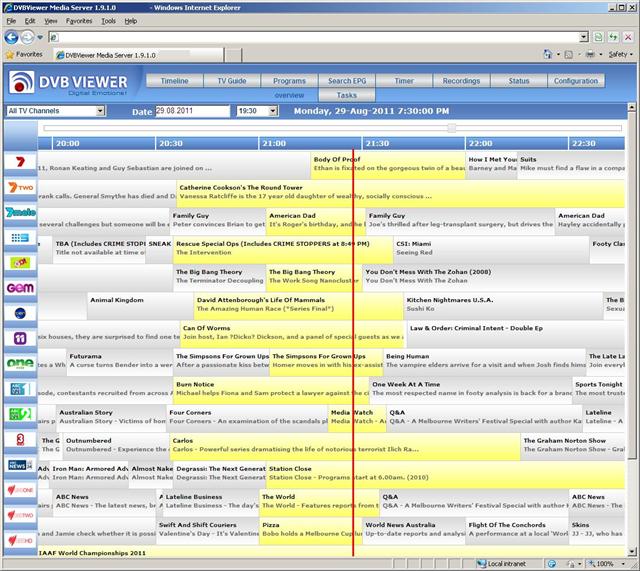
Task: Click the Ten channel round logo
Action: pos(20,313)
